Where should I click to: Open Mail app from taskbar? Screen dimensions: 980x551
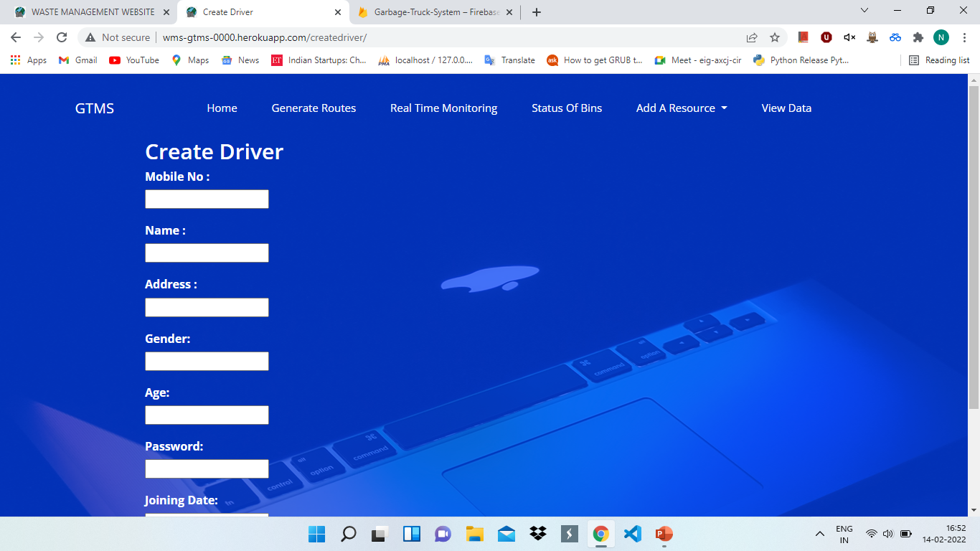[506, 534]
